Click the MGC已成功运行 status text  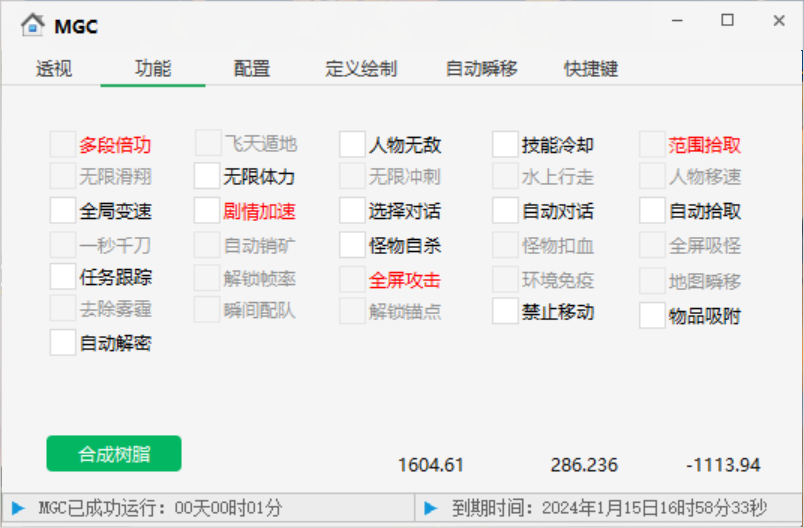coord(160,508)
